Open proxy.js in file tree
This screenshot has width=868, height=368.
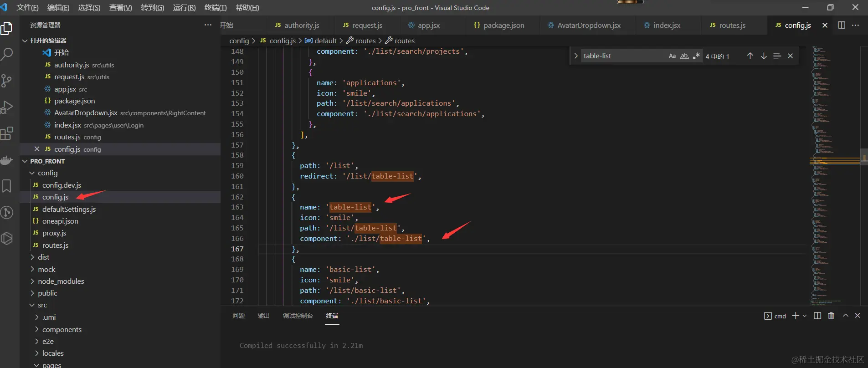coord(54,233)
